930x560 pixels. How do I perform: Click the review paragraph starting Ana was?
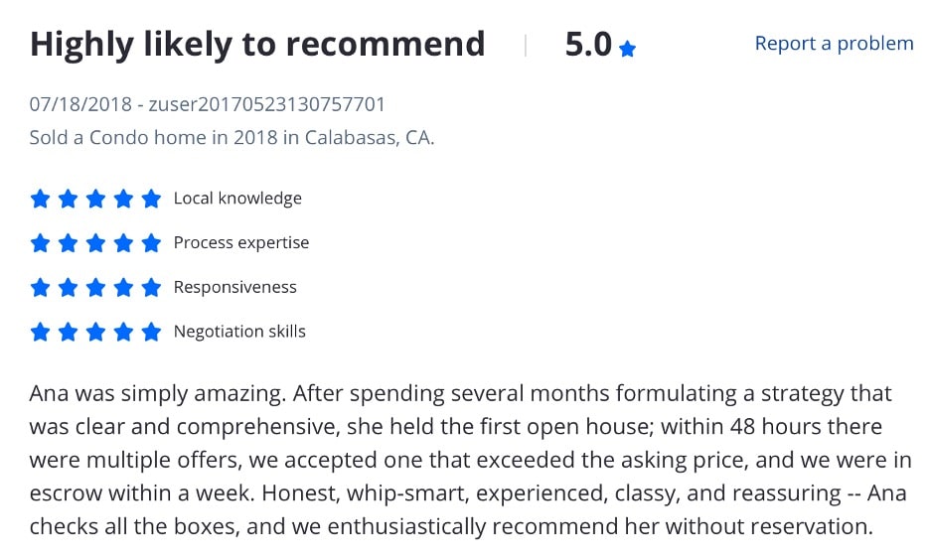click(x=470, y=461)
